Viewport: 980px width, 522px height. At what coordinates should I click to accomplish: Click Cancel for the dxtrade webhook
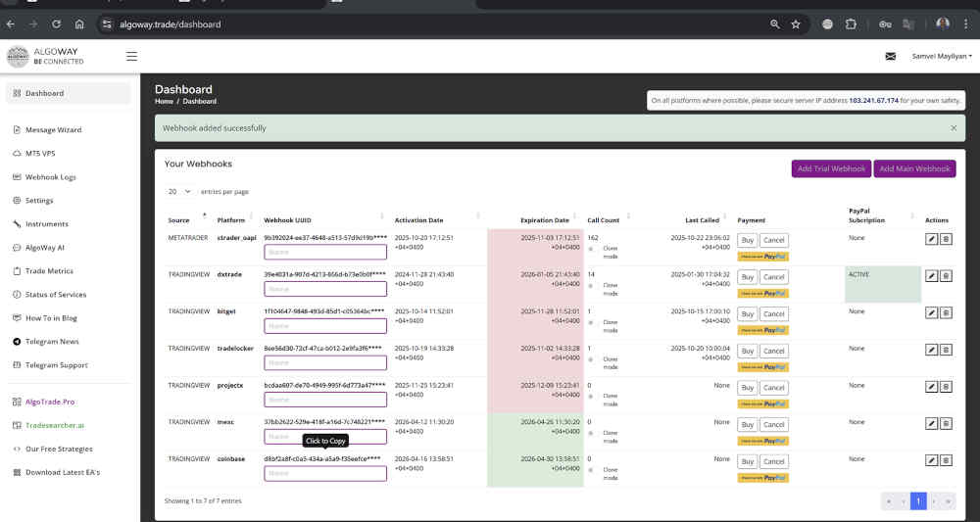pyautogui.click(x=774, y=276)
